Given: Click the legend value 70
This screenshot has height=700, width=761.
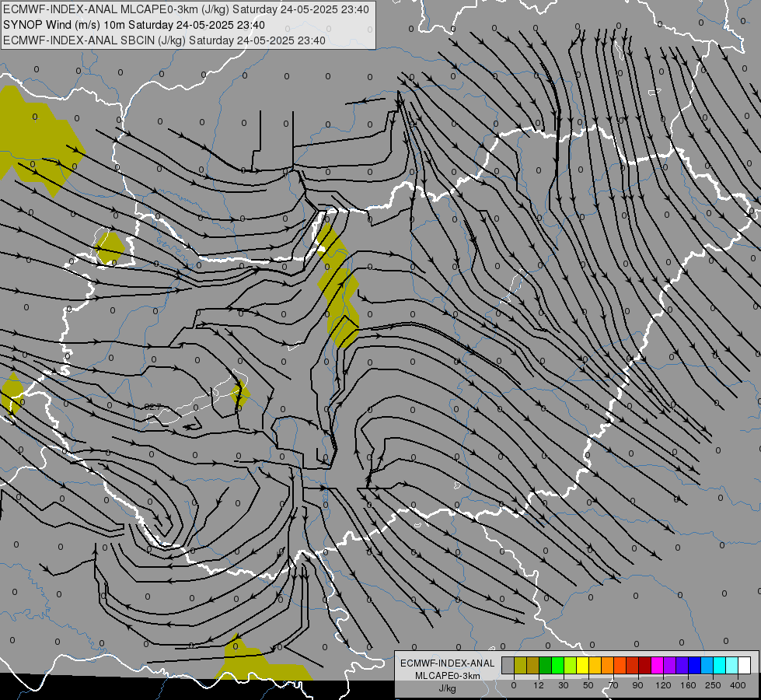Looking at the screenshot, I should pos(613,685).
